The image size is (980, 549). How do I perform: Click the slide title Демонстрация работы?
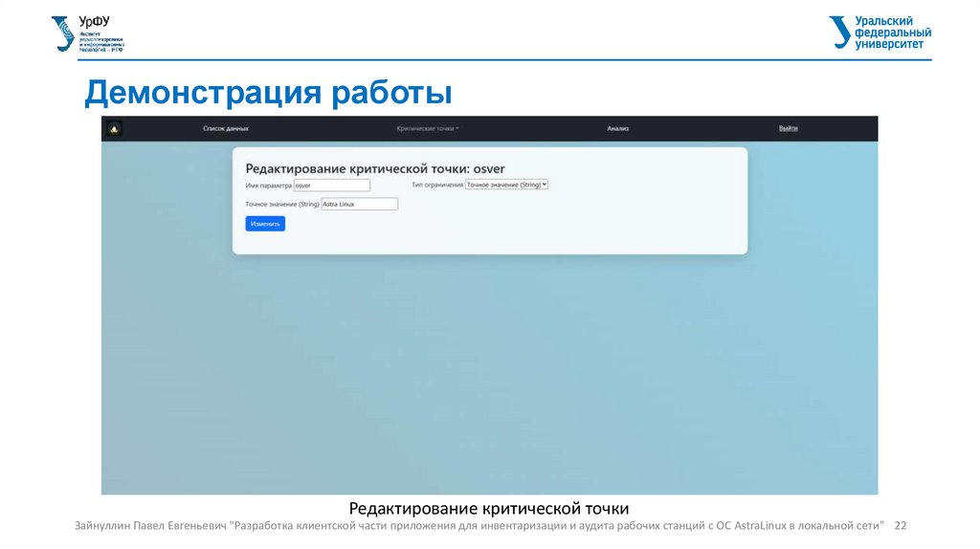(268, 93)
